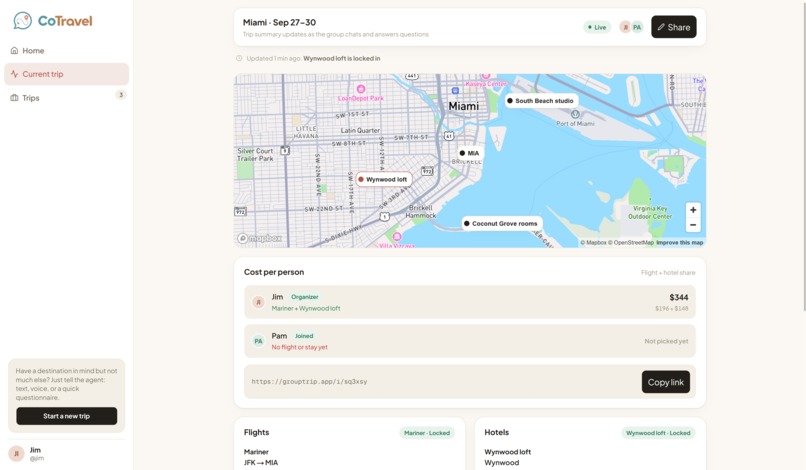Image resolution: width=806 pixels, height=470 pixels.
Task: Click Jim's avatar in cost list
Action: 258,302
